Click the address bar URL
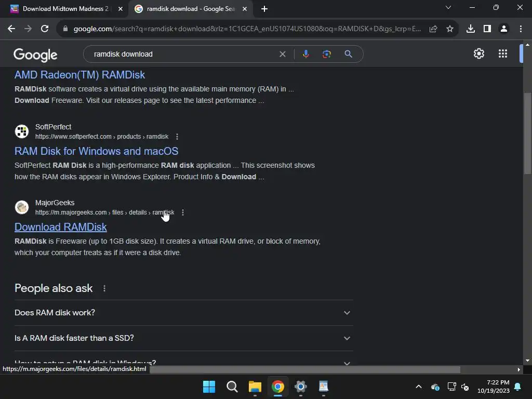The width and height of the screenshot is (532, 399). (x=247, y=29)
